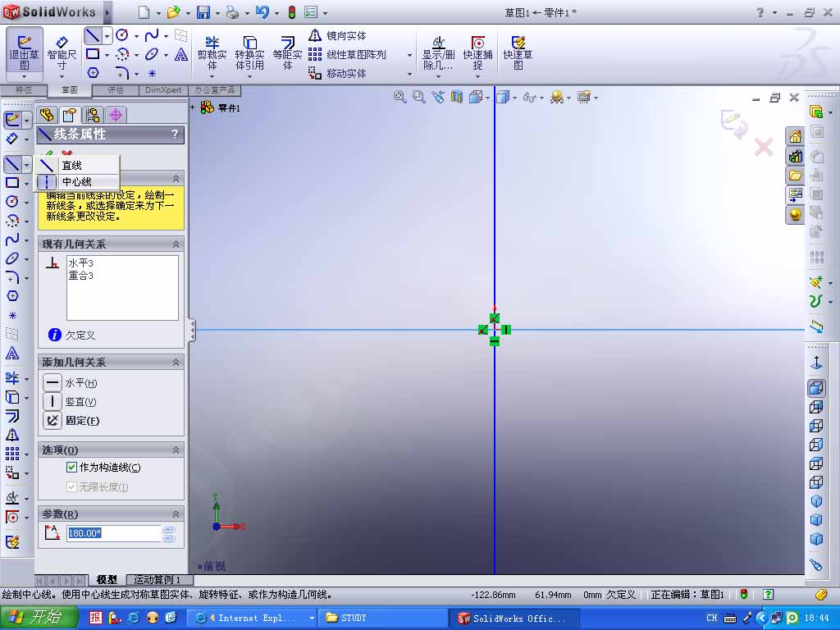Viewport: 840px width, 630px height.
Task: Click the Undo icon in title toolbar
Action: pos(262,12)
